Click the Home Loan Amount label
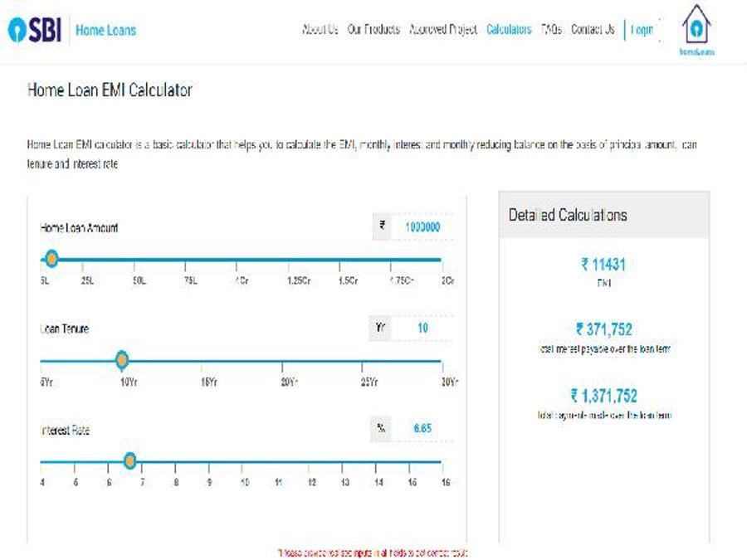 coord(79,227)
